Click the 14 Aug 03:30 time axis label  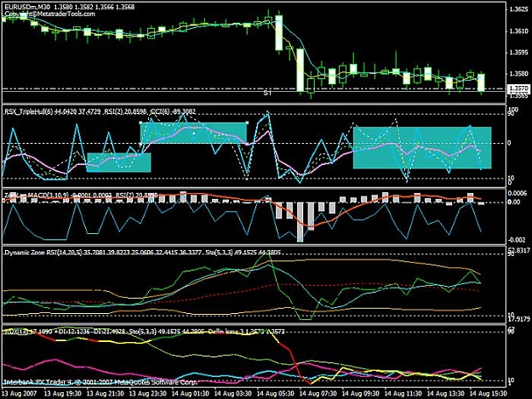click(232, 394)
